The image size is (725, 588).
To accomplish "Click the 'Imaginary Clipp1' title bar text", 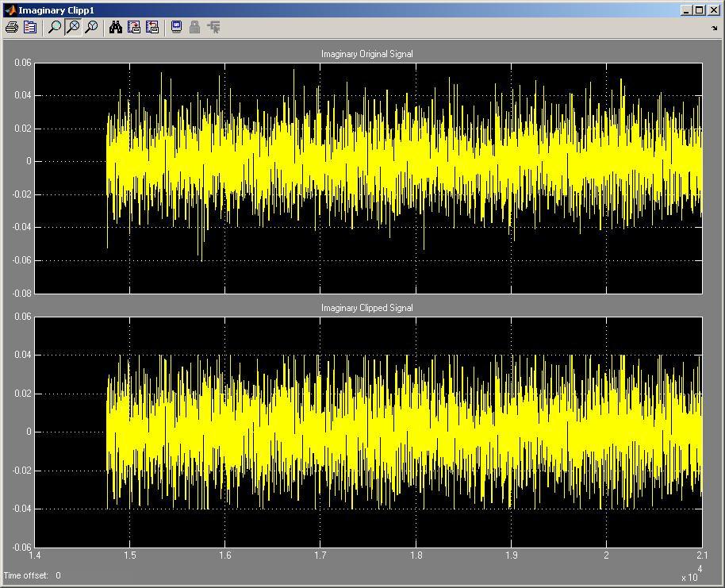I will (56, 10).
